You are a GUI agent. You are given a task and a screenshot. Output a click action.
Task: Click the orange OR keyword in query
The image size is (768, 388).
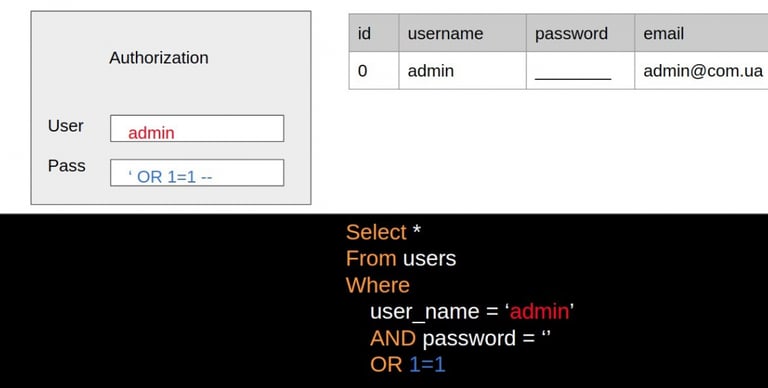point(386,365)
